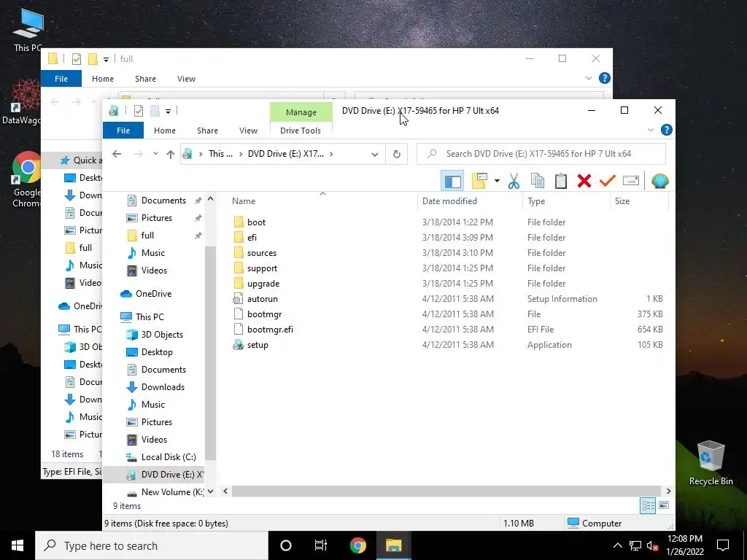Image resolution: width=747 pixels, height=560 pixels.
Task: Open the Recycle Bin desktop icon
Action: [x=711, y=463]
